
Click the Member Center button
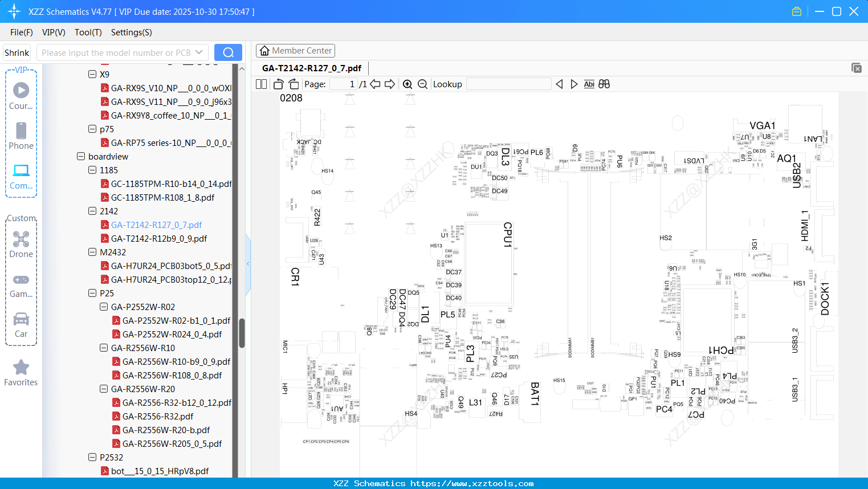pyautogui.click(x=295, y=51)
